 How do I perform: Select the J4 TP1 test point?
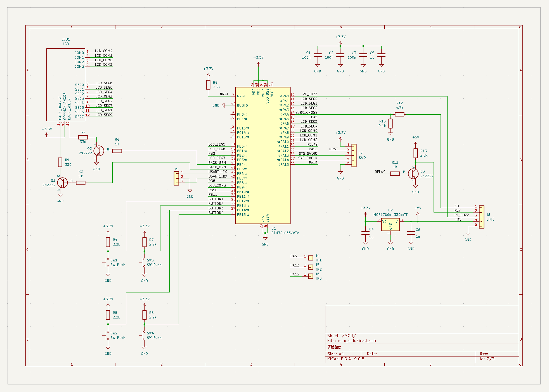coord(311,258)
